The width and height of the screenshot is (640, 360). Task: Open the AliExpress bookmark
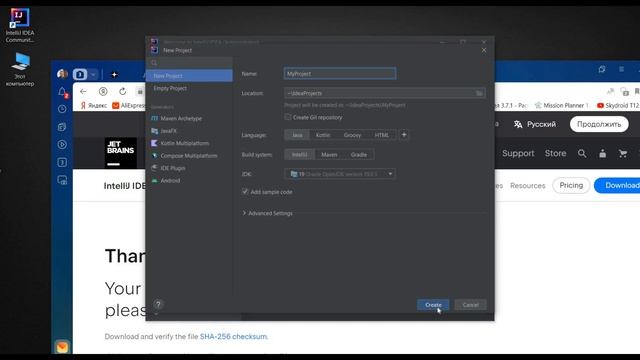(129, 105)
